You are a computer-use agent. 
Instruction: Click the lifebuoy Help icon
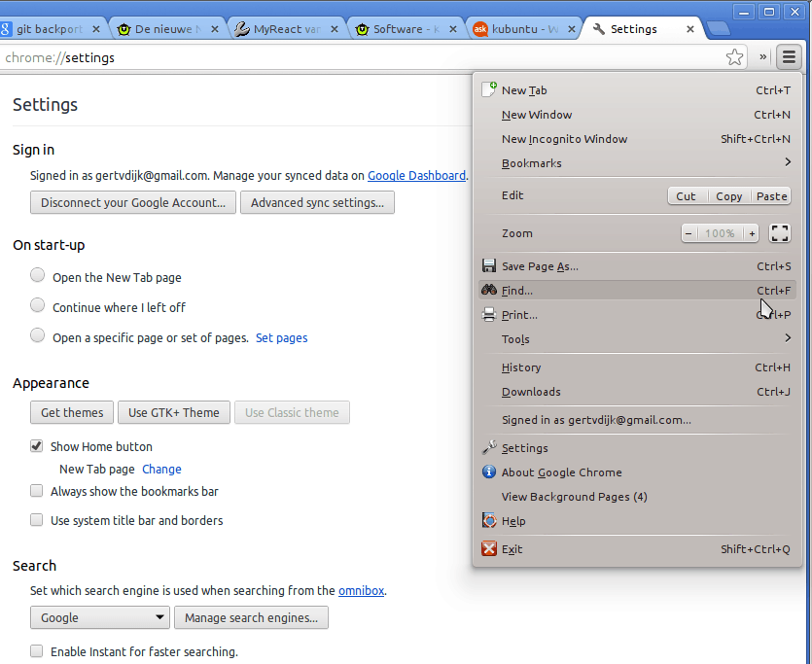point(489,521)
